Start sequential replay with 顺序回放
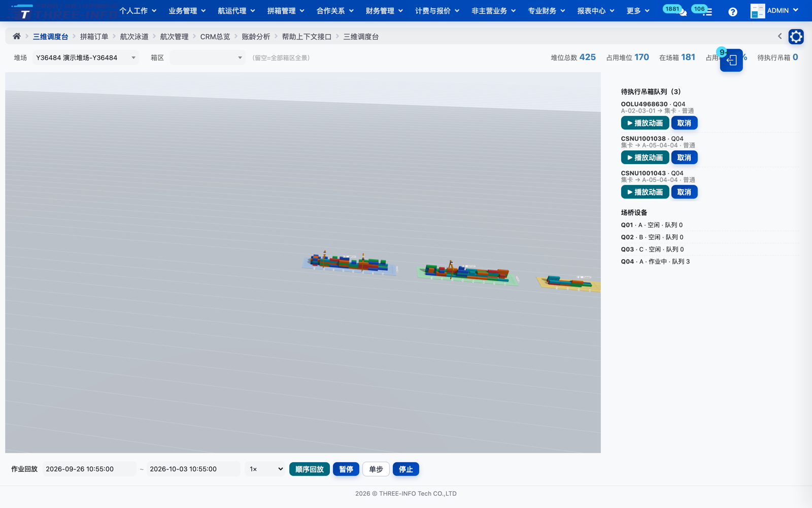The image size is (812, 508). coord(310,469)
